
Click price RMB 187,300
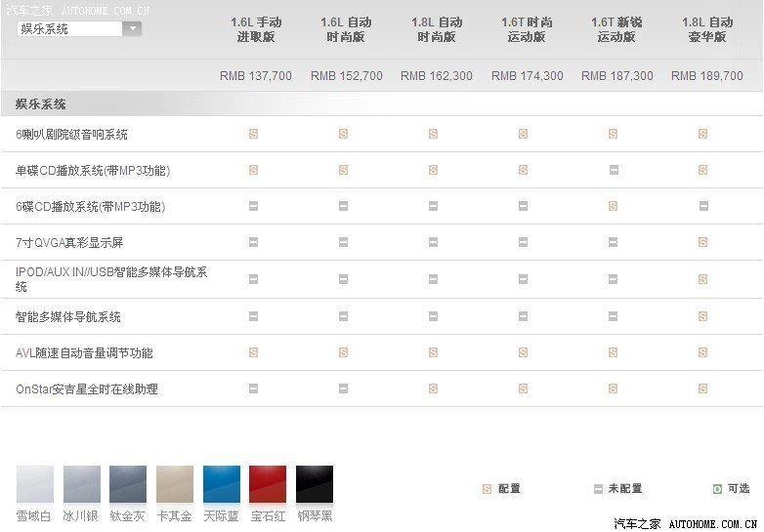pyautogui.click(x=617, y=76)
